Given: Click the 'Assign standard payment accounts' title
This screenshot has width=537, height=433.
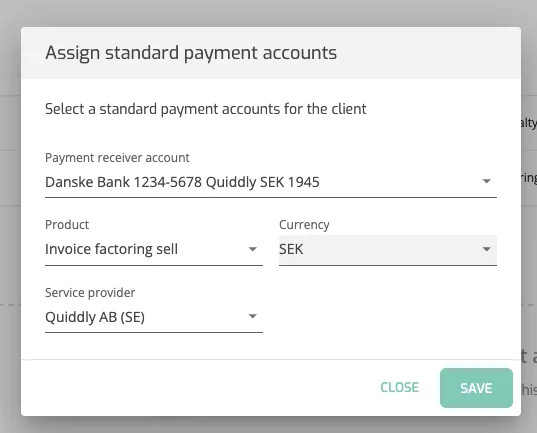Looking at the screenshot, I should (191, 53).
